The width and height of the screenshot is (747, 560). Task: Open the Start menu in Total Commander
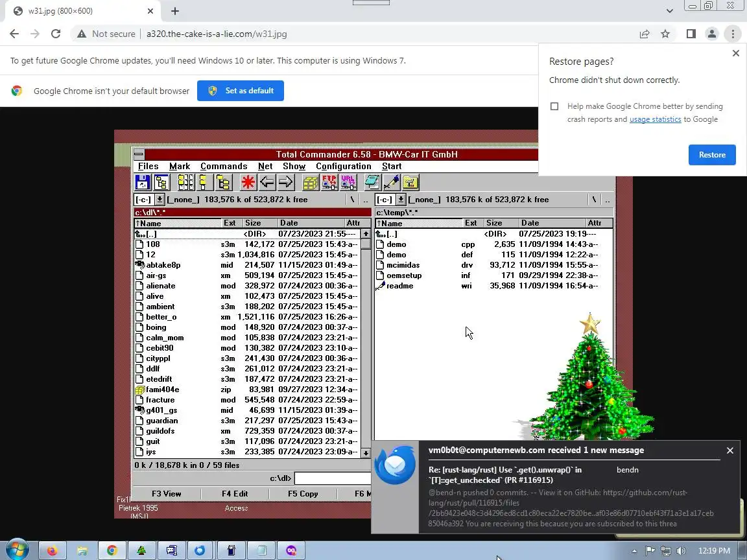click(x=392, y=166)
